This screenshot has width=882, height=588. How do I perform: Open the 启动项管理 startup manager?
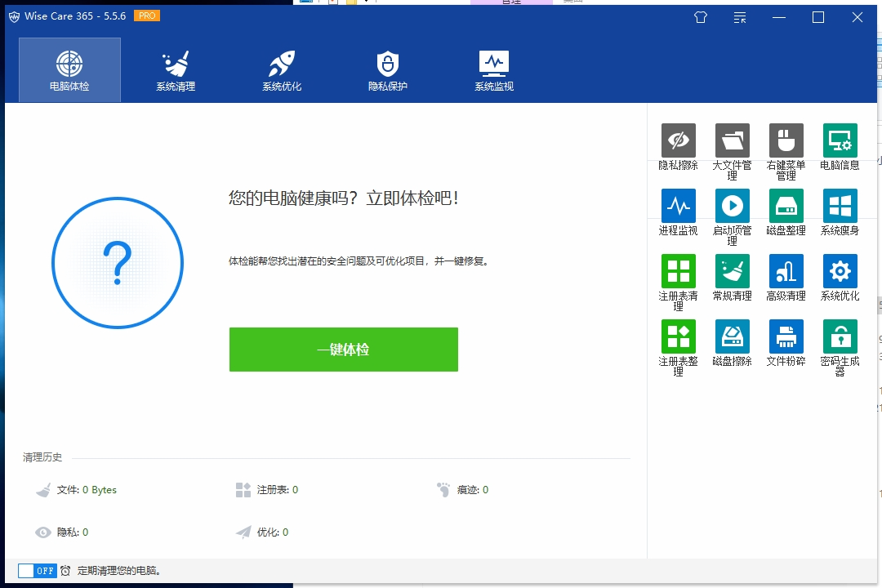733,206
